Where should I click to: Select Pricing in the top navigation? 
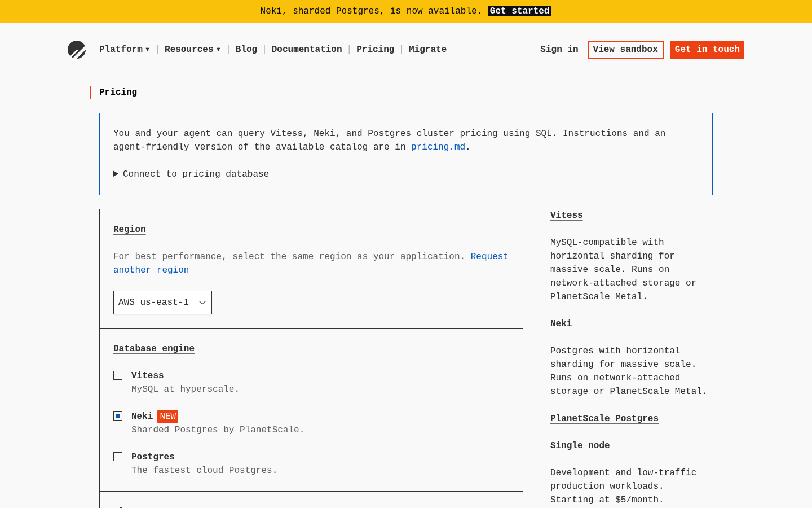[x=376, y=49]
